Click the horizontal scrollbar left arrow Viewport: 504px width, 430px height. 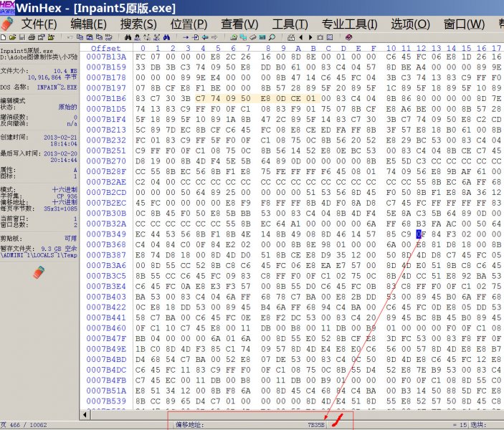coord(85,414)
